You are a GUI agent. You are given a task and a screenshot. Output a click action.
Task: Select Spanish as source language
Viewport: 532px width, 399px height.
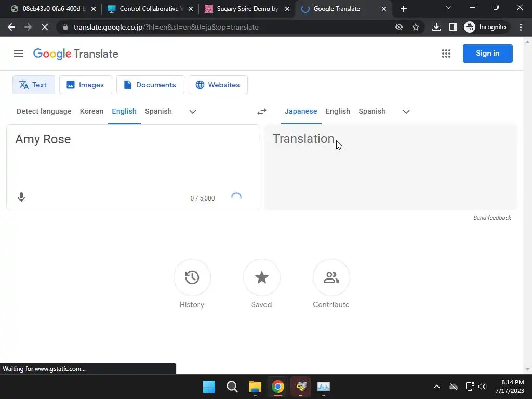(158, 111)
